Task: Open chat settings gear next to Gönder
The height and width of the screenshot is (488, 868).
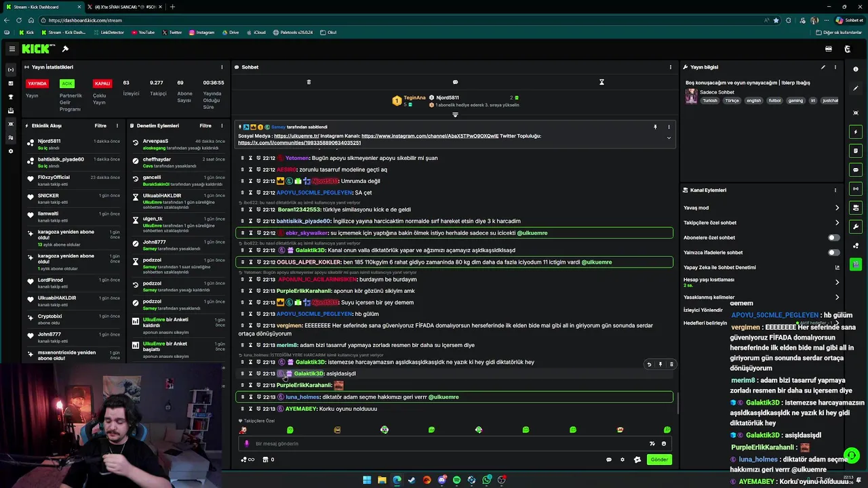Action: (x=623, y=460)
